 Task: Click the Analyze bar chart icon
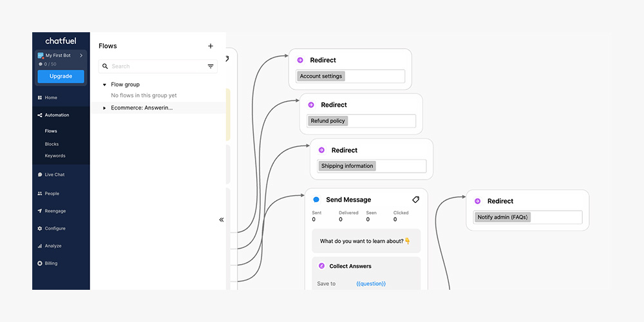tap(40, 246)
